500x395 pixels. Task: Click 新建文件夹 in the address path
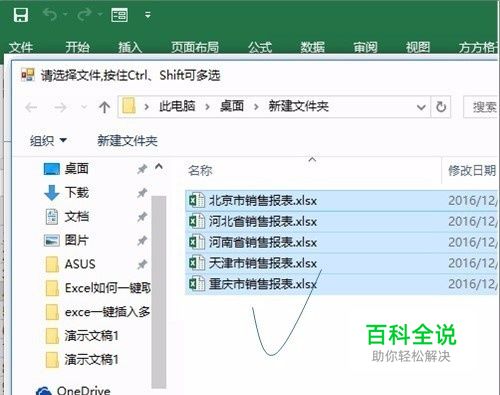[299, 106]
